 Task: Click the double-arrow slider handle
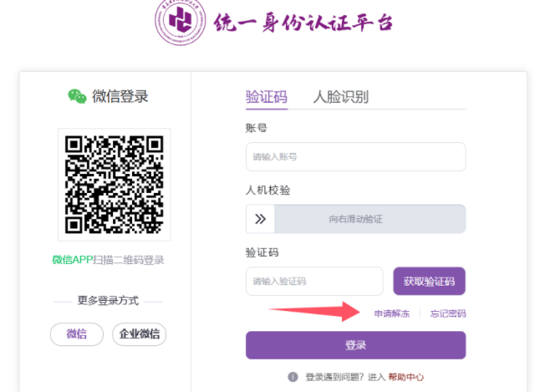coord(260,219)
